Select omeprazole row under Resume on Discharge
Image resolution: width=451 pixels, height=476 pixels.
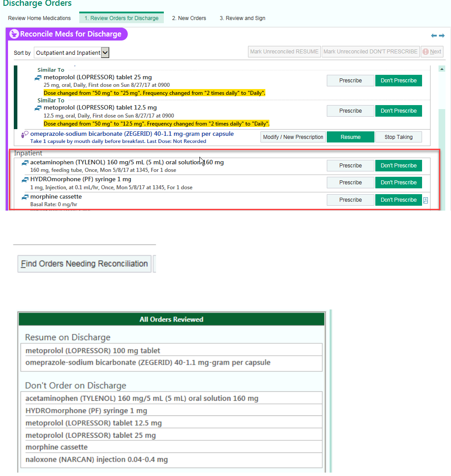[x=171, y=362]
